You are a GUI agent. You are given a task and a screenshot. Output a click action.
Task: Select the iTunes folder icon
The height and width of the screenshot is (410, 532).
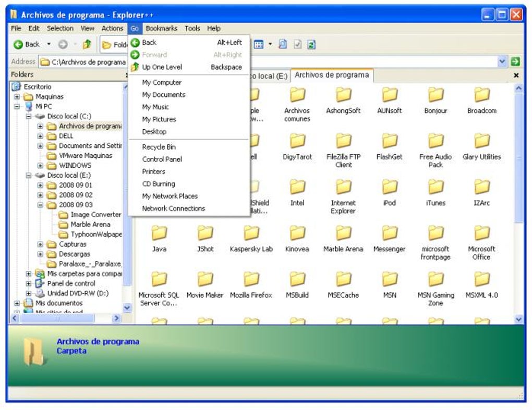pos(436,187)
